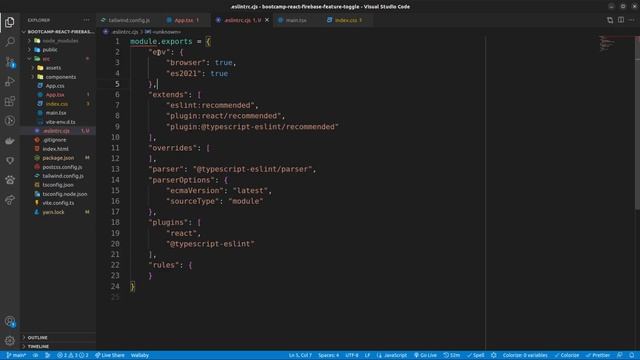Change the UTF-8 file encoding

(352, 355)
